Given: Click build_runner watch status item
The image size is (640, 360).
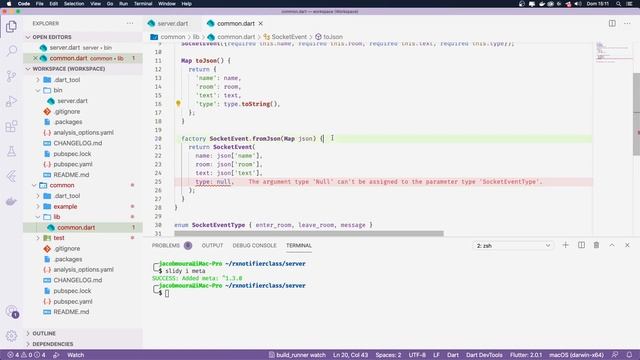Looking at the screenshot, I should (x=297, y=355).
